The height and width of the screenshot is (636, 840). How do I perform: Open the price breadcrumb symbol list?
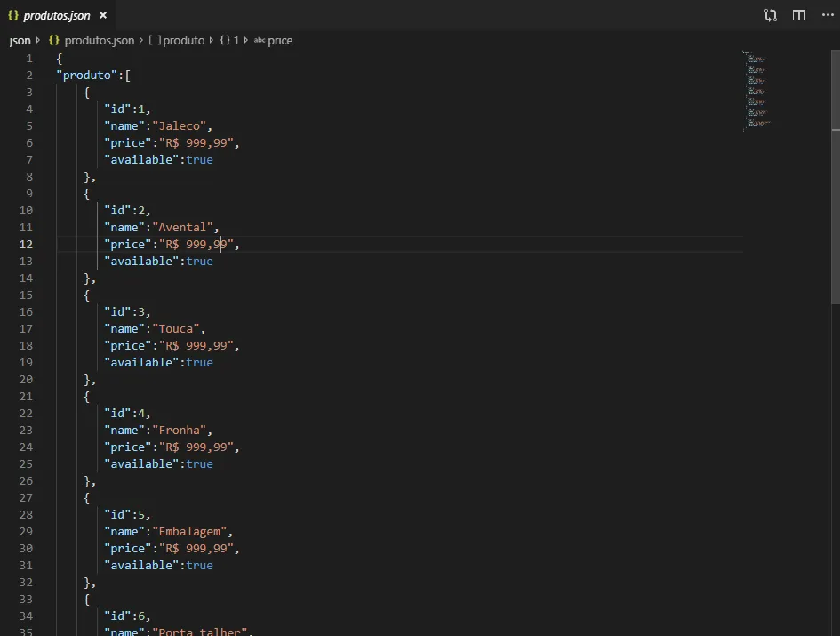(280, 41)
